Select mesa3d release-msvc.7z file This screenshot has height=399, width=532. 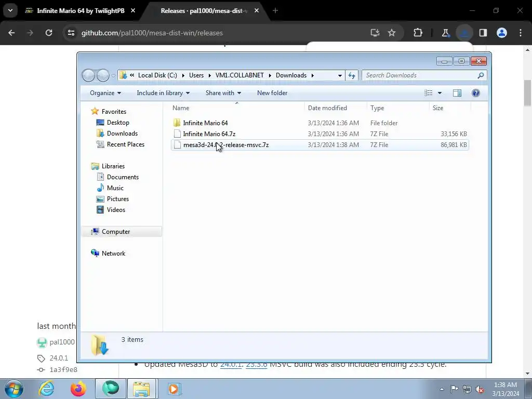(x=320, y=145)
